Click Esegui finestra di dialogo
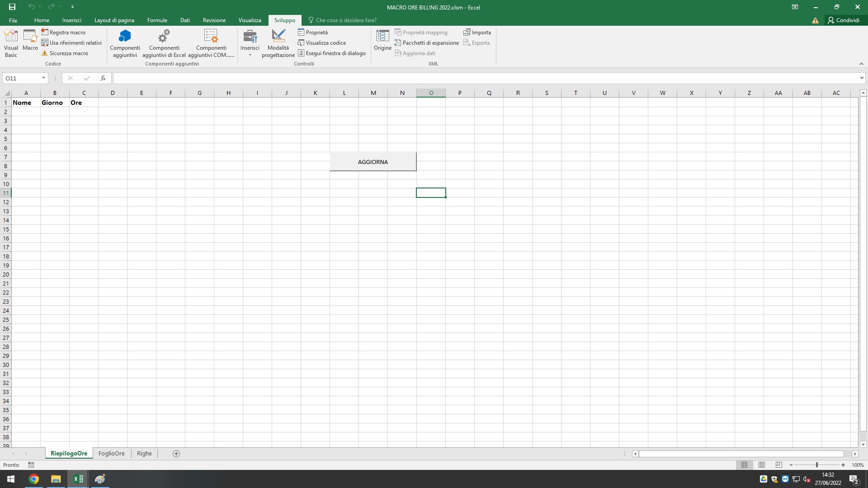868x488 pixels. [332, 53]
